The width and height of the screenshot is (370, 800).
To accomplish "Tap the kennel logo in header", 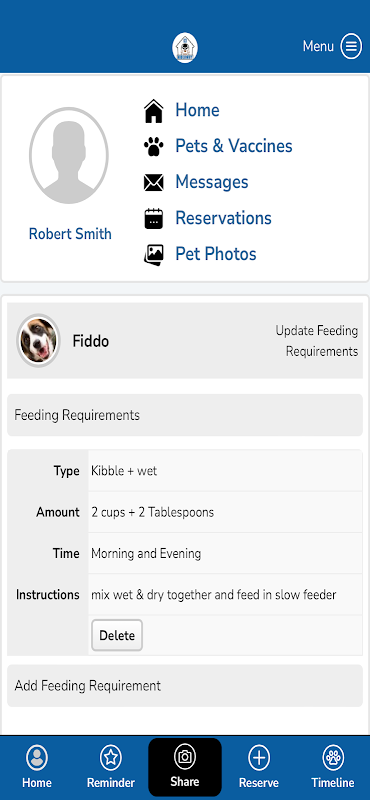I will pyautogui.click(x=185, y=48).
